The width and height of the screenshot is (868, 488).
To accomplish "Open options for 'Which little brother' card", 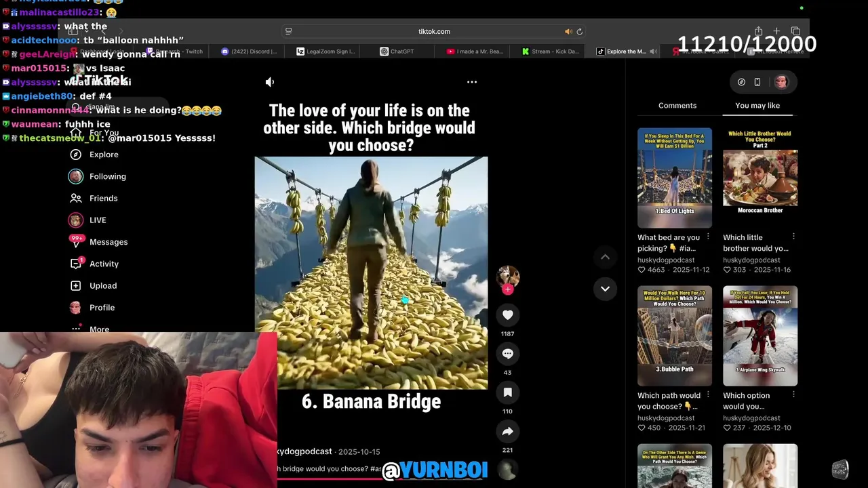I will (793, 237).
